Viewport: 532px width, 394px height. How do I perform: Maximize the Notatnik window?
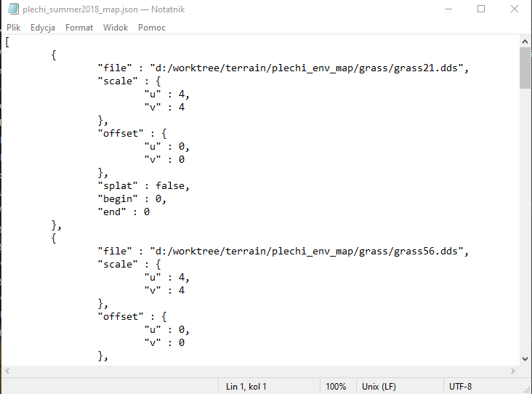point(481,9)
